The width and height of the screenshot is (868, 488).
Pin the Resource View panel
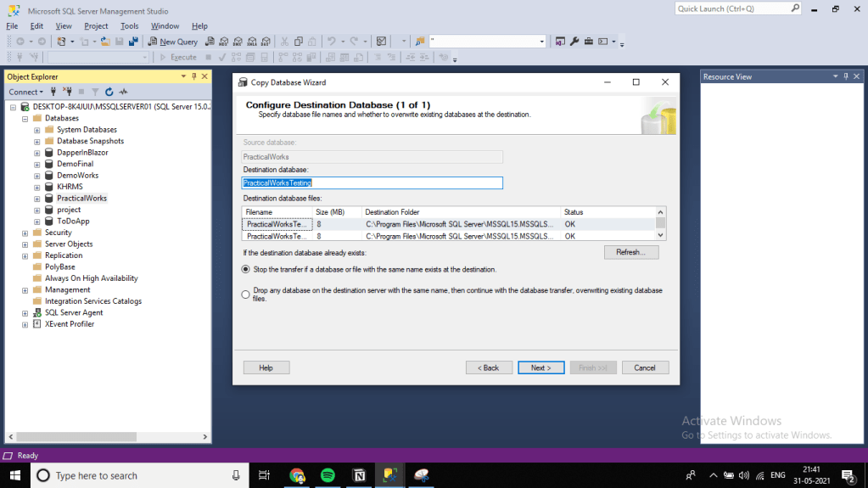(x=845, y=76)
